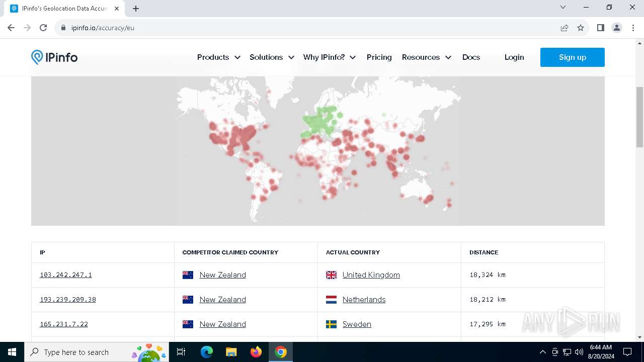644x362 pixels.
Task: Open IP link 103.242.247.1
Action: (x=66, y=275)
